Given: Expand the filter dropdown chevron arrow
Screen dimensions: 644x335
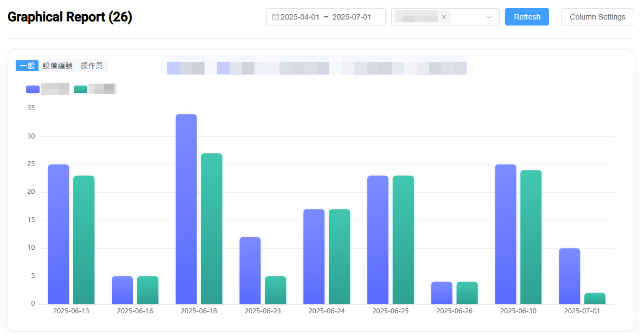Looking at the screenshot, I should pyautogui.click(x=489, y=17).
